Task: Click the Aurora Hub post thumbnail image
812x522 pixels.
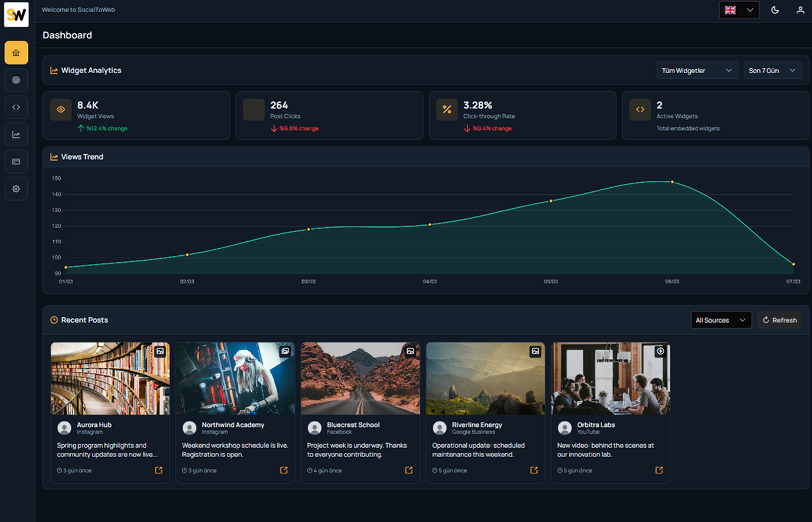Action: pyautogui.click(x=110, y=378)
